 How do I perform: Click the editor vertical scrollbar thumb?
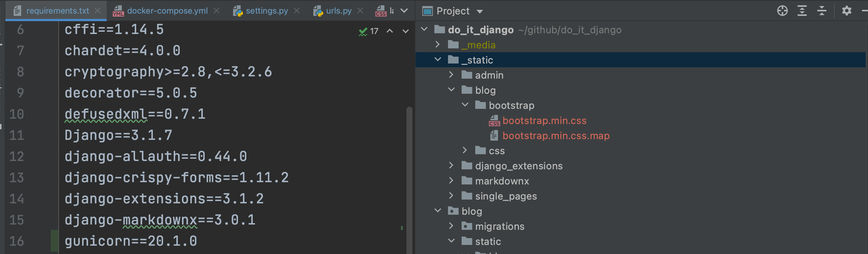click(x=409, y=180)
